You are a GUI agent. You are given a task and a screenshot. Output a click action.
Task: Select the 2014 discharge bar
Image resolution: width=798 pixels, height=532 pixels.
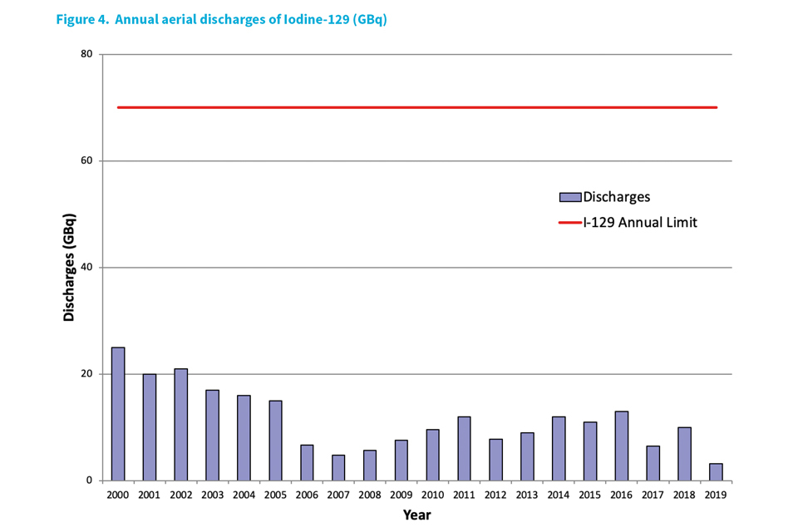[558, 449]
